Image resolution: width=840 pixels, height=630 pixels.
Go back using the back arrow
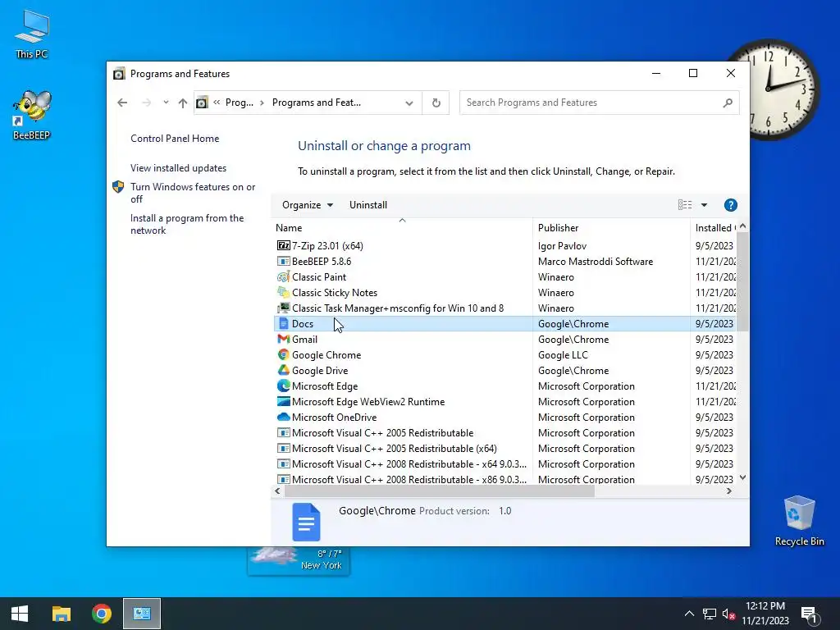[122, 103]
